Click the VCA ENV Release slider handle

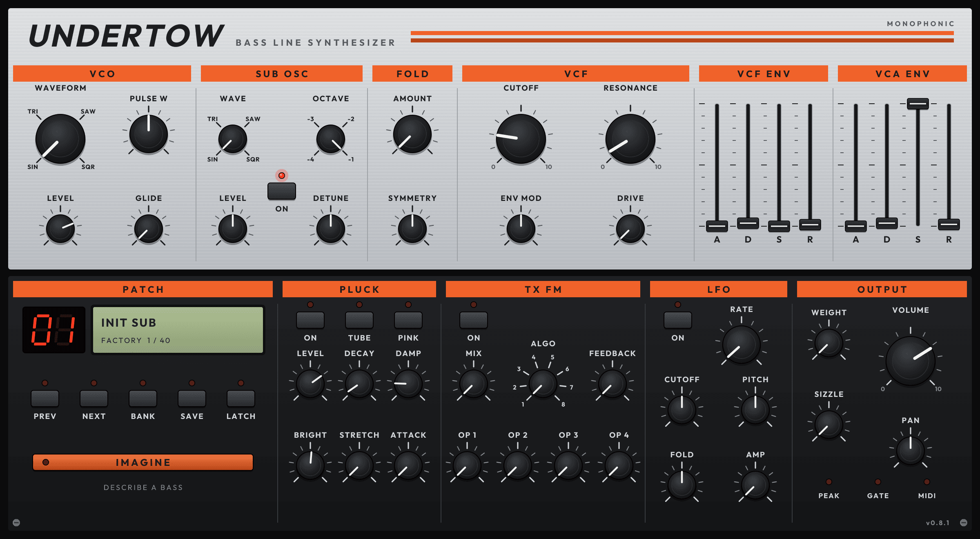(949, 224)
